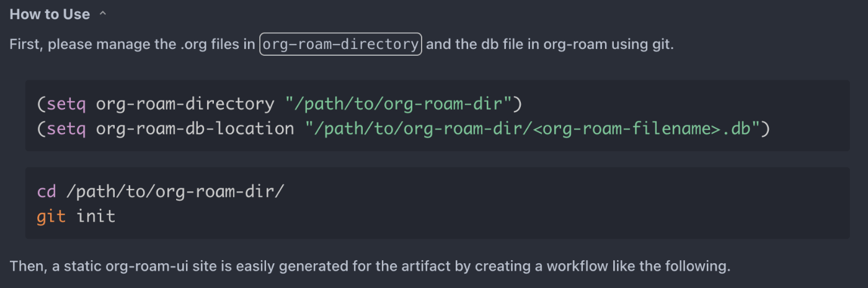Click the <org-roam-filename>.db path string
The image size is (868, 288).
click(533, 129)
